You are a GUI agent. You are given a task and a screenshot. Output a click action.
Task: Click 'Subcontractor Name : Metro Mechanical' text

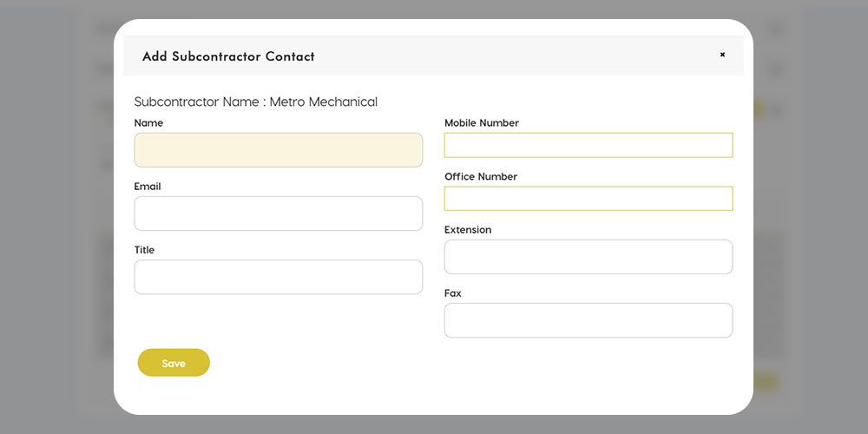tap(256, 102)
